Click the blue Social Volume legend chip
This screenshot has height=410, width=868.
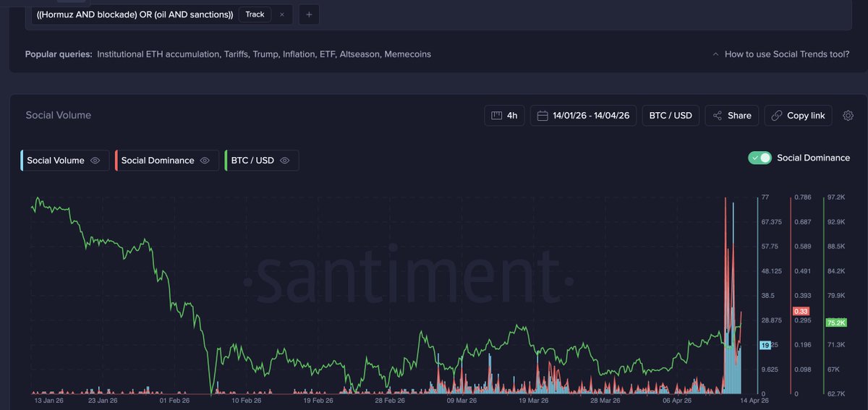point(56,161)
